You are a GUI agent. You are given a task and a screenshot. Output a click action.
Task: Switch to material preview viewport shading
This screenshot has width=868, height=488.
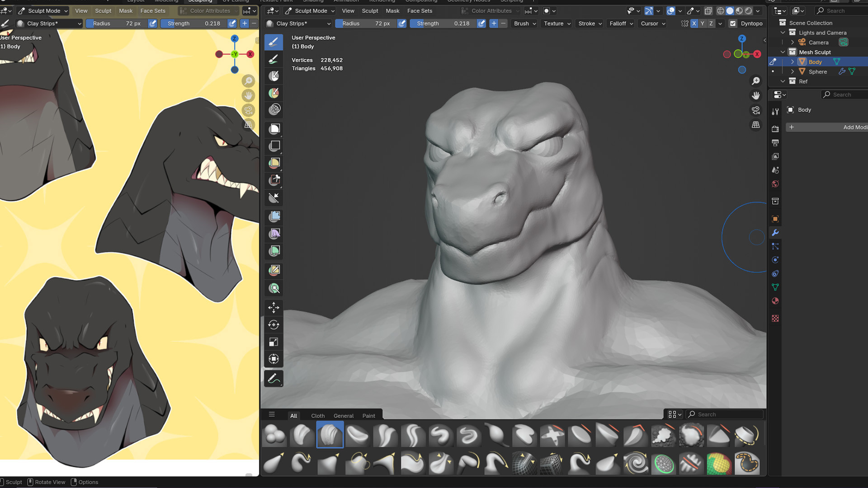point(739,11)
